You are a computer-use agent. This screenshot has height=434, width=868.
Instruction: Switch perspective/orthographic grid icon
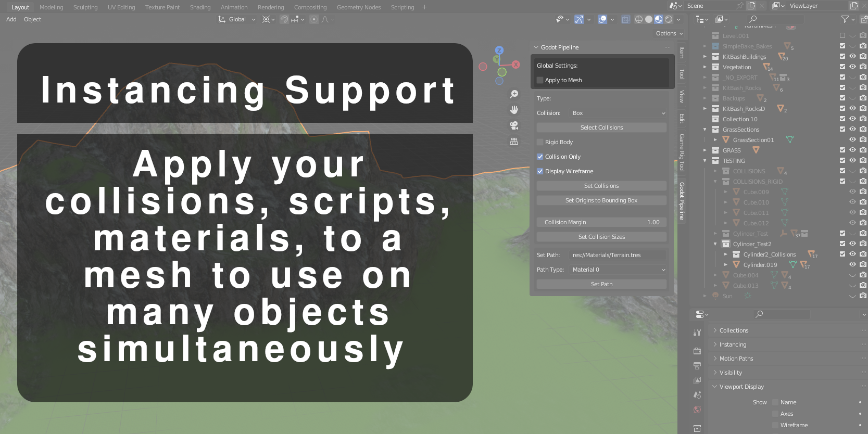coord(514,141)
